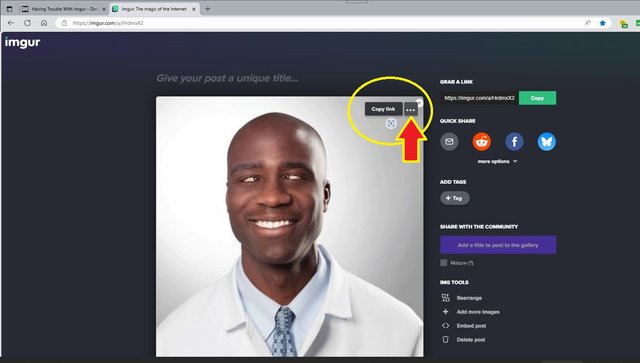The image size is (640, 363).
Task: Share the post via email icon
Action: coord(449,142)
